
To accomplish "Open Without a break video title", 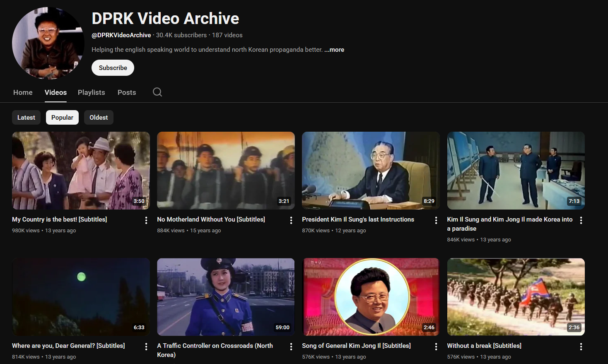I will pyautogui.click(x=484, y=346).
